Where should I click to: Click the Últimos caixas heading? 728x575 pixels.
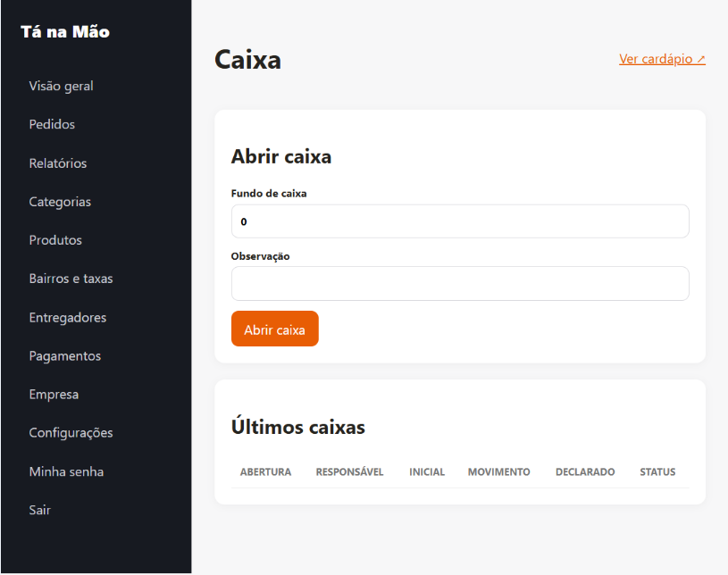298,427
